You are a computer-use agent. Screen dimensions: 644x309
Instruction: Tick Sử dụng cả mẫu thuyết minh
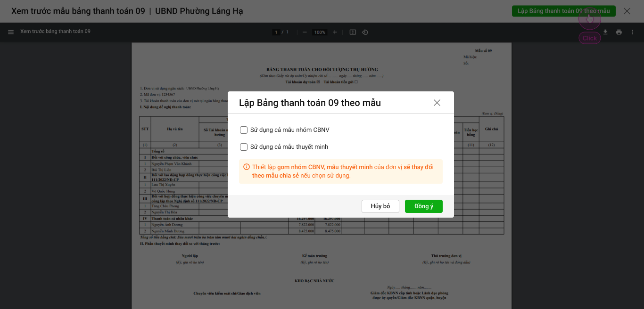pyautogui.click(x=244, y=147)
